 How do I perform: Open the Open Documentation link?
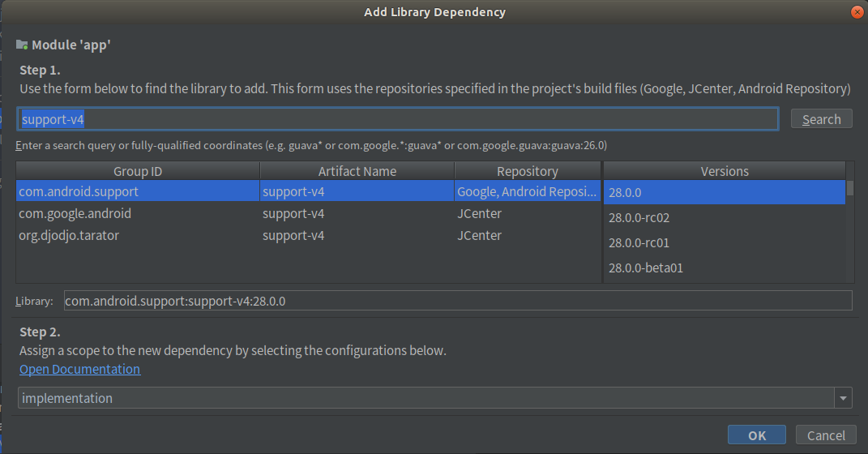coord(79,370)
